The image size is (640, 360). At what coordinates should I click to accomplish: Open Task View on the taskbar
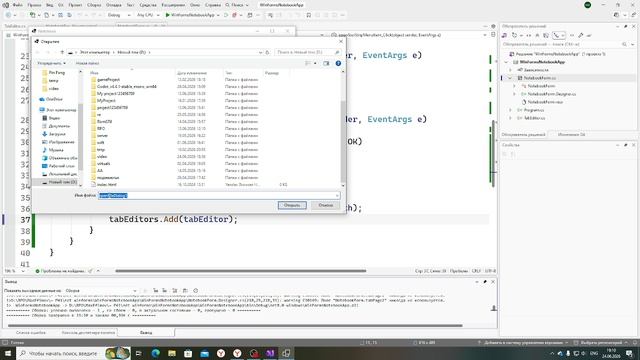coord(138,353)
